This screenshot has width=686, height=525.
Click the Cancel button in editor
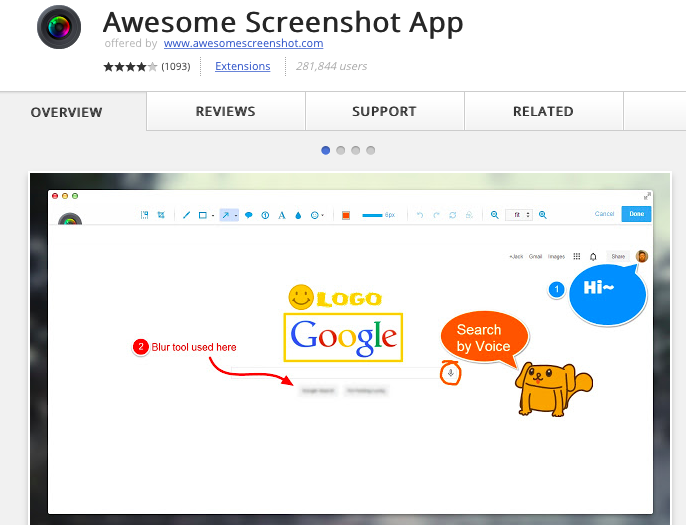point(604,214)
